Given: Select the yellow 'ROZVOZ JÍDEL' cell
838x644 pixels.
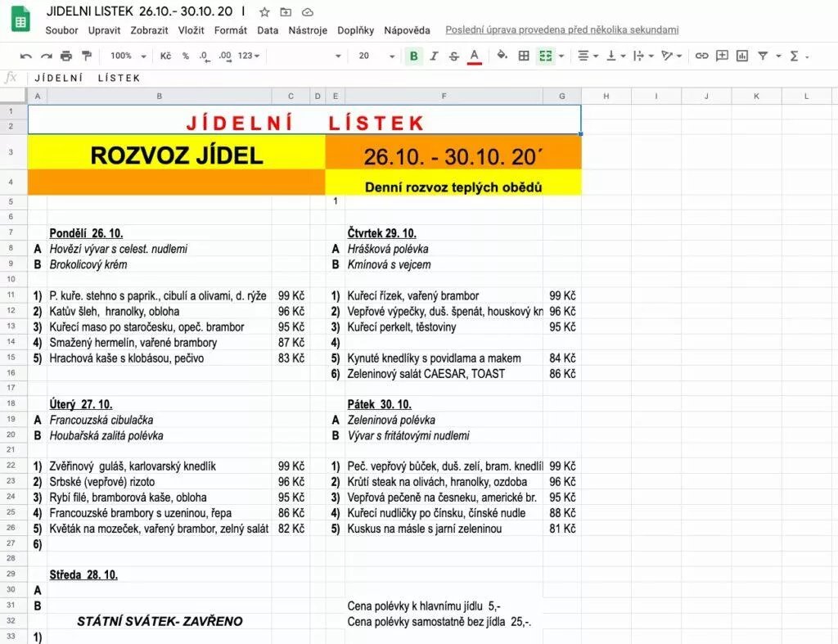Looking at the screenshot, I should [177, 151].
